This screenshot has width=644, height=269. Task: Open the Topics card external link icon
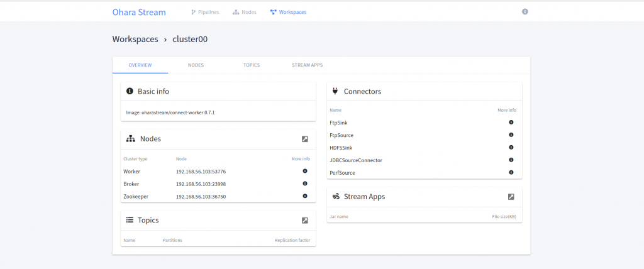click(305, 221)
